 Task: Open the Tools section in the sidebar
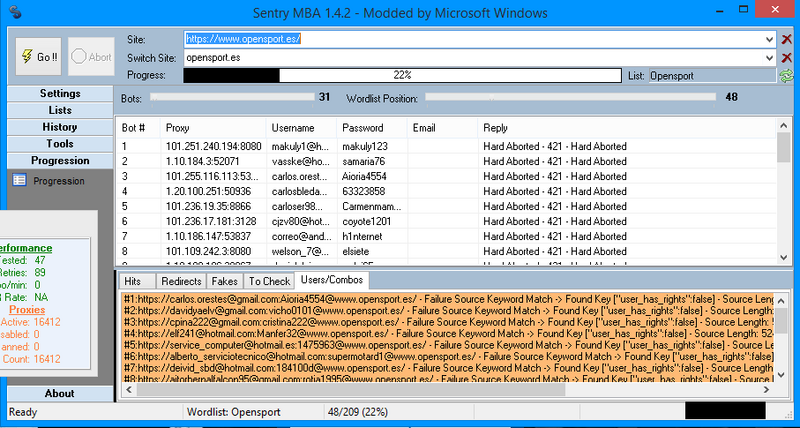point(60,144)
